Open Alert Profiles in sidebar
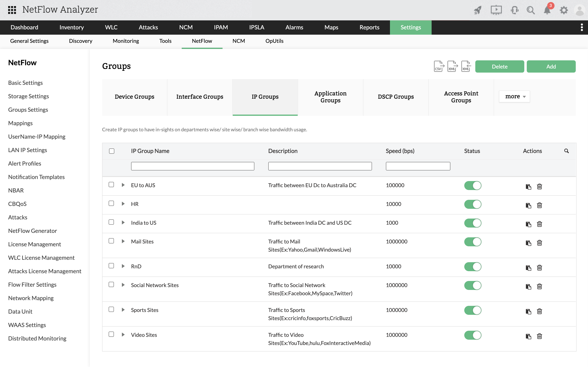This screenshot has width=588, height=367. [x=24, y=163]
